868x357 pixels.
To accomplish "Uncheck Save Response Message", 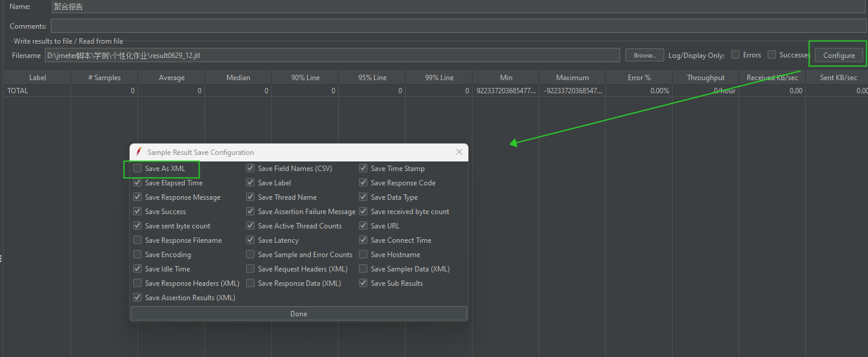I will pos(138,197).
